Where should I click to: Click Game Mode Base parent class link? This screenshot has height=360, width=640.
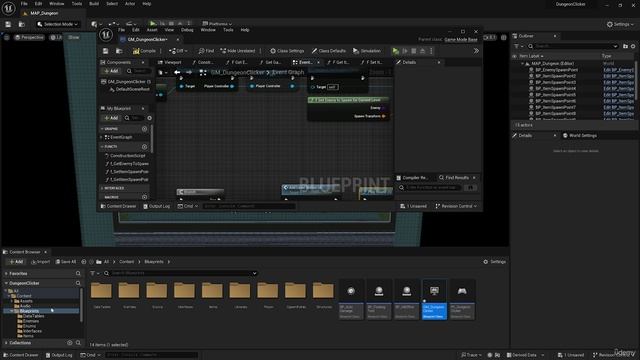click(x=461, y=40)
